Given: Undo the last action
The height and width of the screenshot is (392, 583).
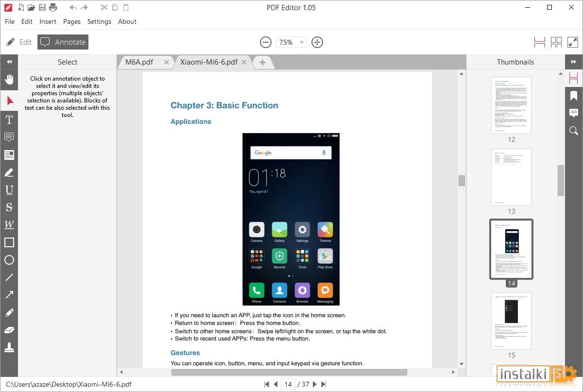Looking at the screenshot, I should pos(73,7).
